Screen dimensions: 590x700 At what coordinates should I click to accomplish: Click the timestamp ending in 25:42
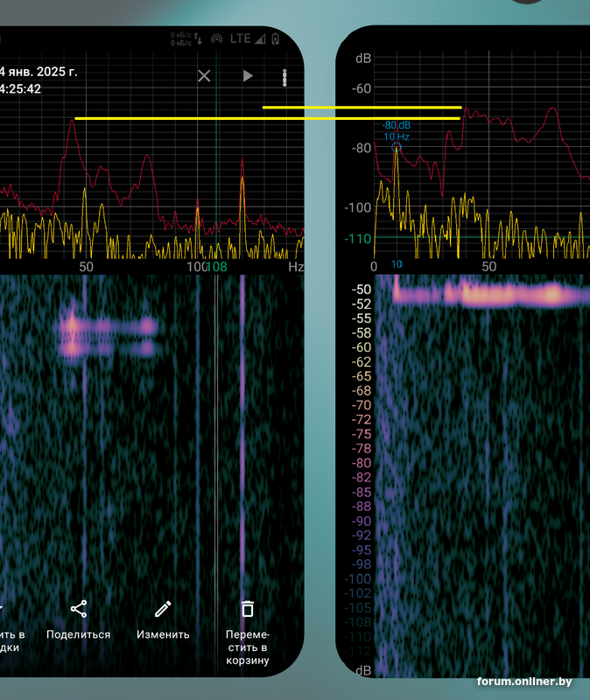coord(20,89)
